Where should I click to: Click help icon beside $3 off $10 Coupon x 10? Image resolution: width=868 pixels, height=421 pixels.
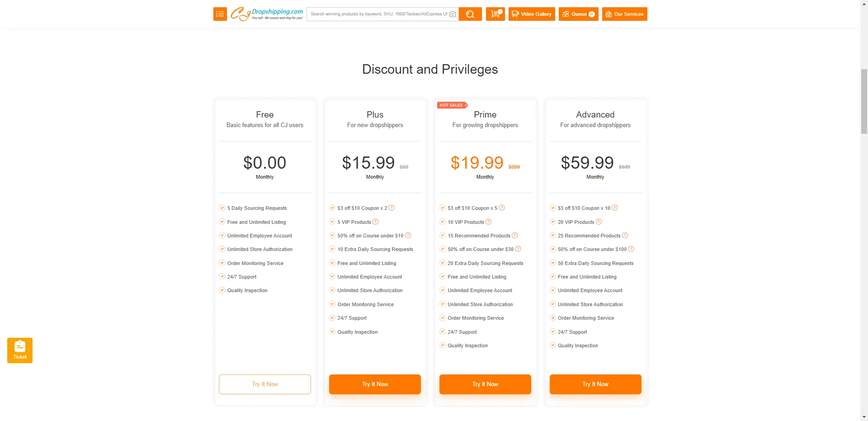pos(614,208)
